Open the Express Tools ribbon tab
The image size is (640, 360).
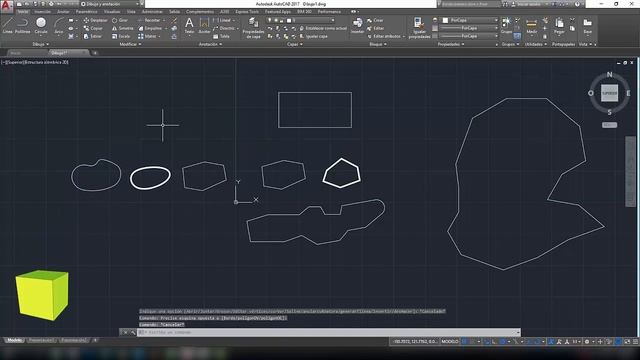point(247,12)
